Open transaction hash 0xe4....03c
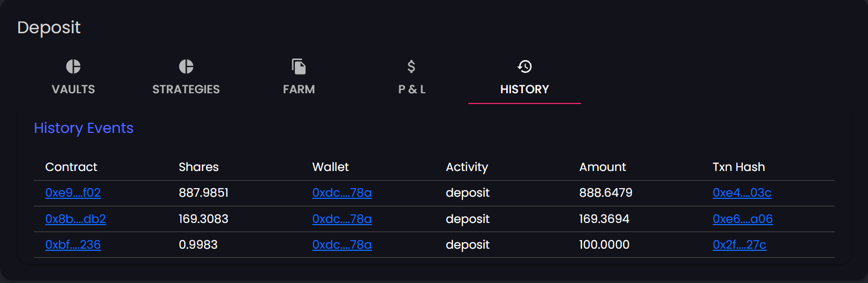 (x=742, y=193)
